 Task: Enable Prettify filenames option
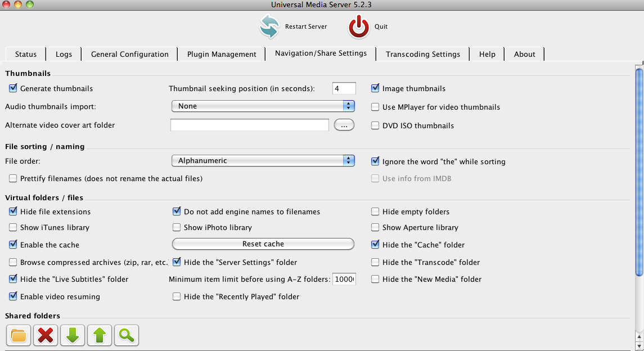click(13, 178)
